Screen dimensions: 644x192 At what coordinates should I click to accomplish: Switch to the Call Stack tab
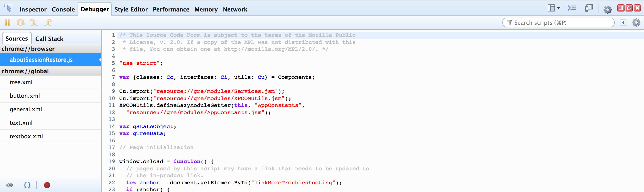(x=49, y=39)
